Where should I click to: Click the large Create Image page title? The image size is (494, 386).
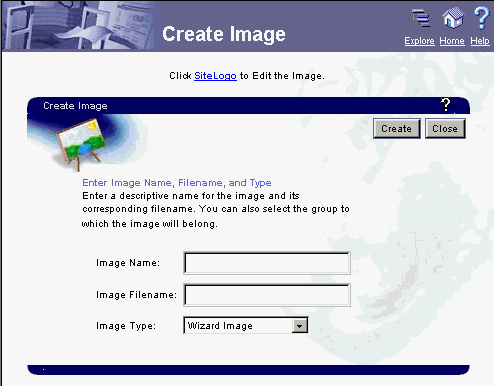click(224, 34)
